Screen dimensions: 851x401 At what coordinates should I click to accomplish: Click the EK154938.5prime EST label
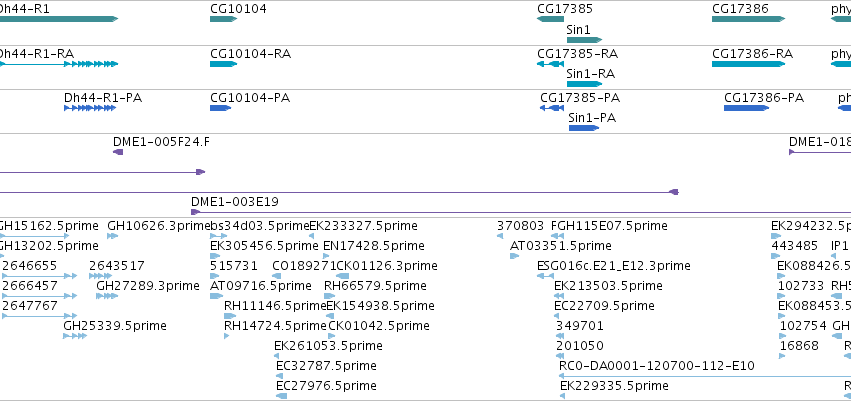tap(380, 305)
